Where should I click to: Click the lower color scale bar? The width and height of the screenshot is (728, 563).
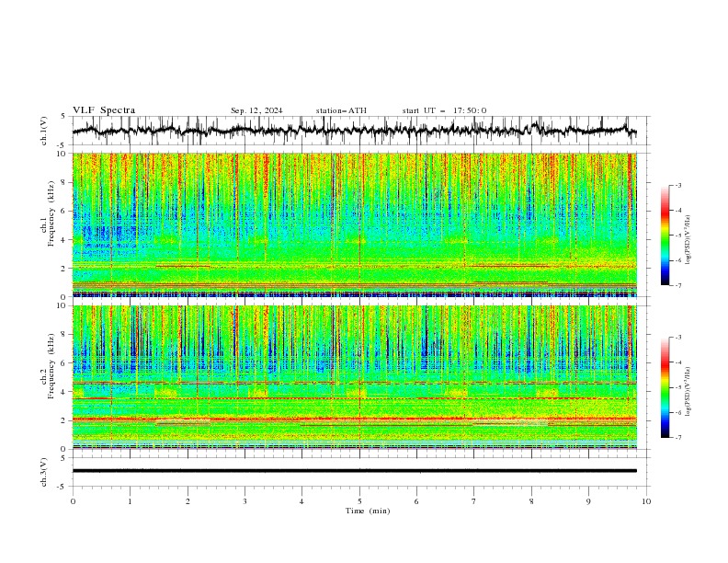(665, 387)
